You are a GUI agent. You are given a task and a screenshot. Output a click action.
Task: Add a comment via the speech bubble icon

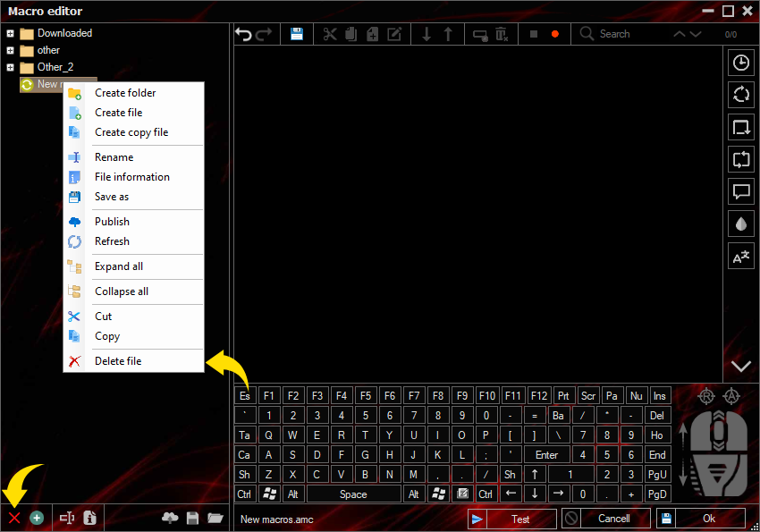point(740,191)
